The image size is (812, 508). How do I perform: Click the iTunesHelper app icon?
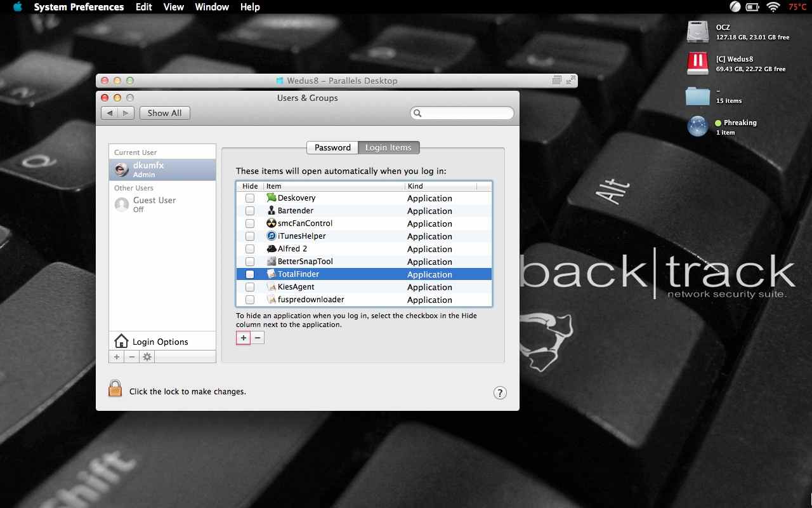coord(272,236)
